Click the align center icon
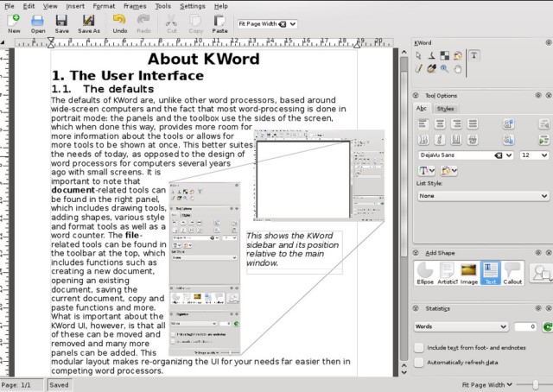Viewport: 553px width, 392px height. click(440, 123)
